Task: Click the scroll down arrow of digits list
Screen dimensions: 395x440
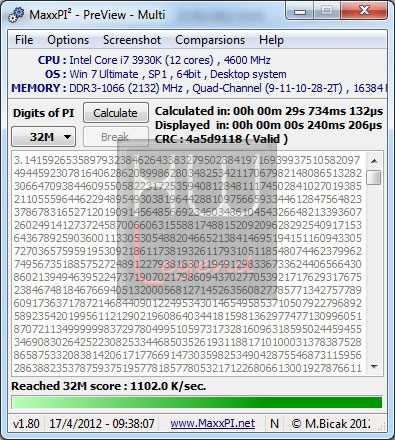Action: 374,367
